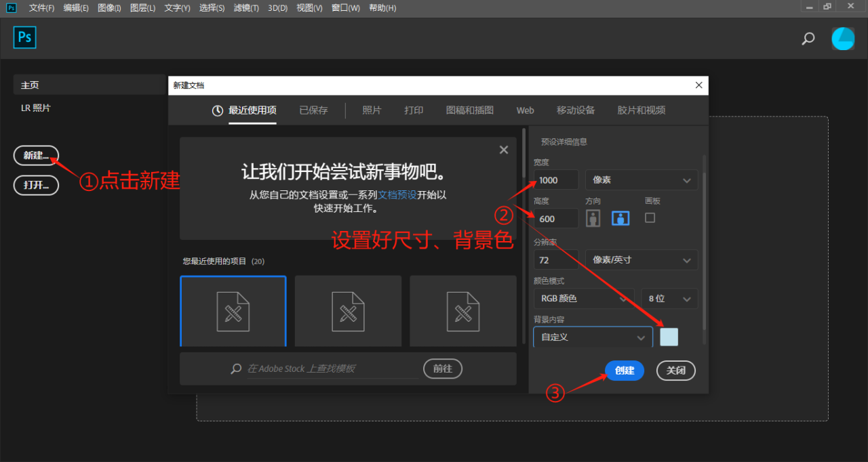Click the Adobe Stock template search field

click(x=332, y=369)
